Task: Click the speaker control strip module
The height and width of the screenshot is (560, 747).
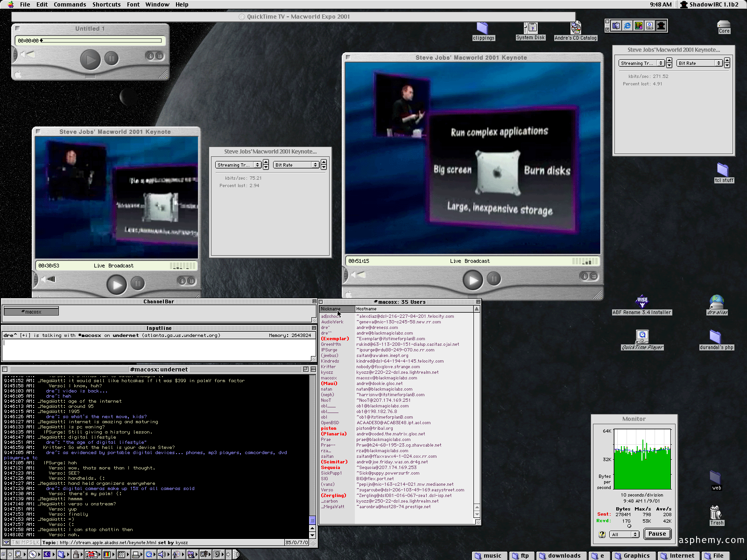Action: click(x=162, y=554)
